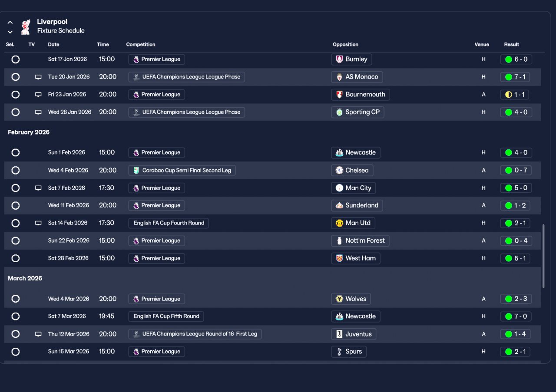Image resolution: width=556 pixels, height=392 pixels.
Task: Click the AS Monaco club badge
Action: [340, 77]
